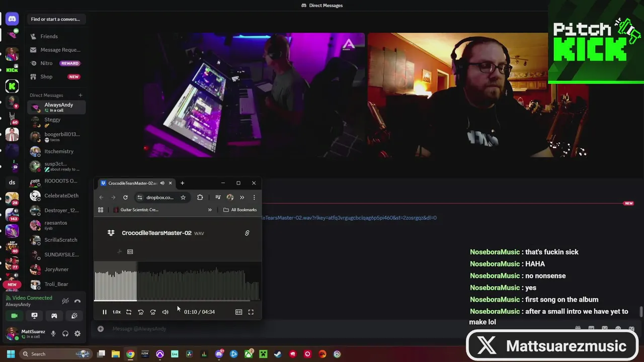
Task: Mute the Dropbox player volume
Action: pos(165,312)
